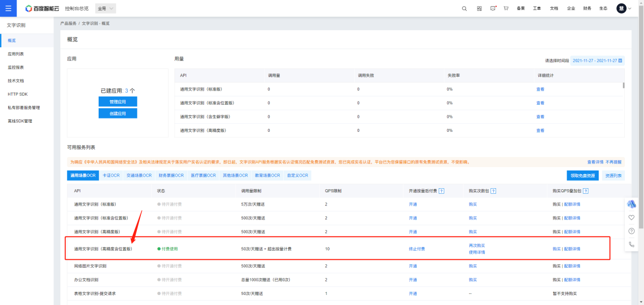Click 购买 次数包 for 办公文档识别
This screenshot has width=644, height=305.
pos(472,279)
